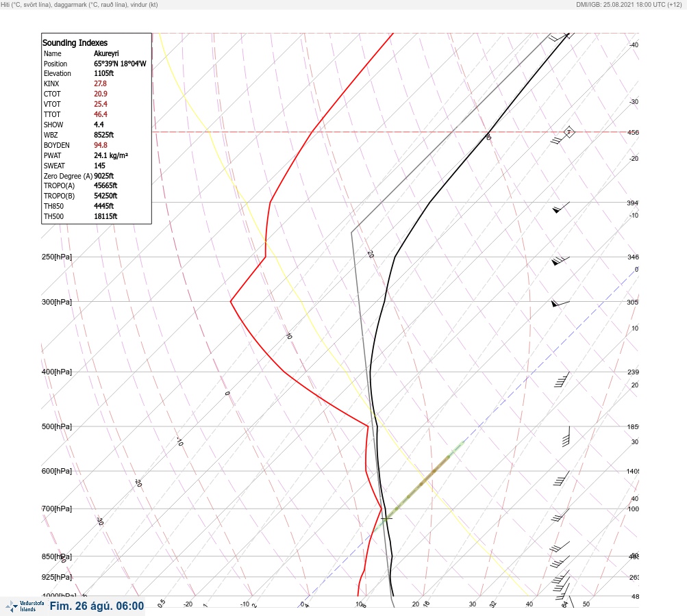
Task: Select the wind barb at 700 hPa level
Action: coord(560,515)
